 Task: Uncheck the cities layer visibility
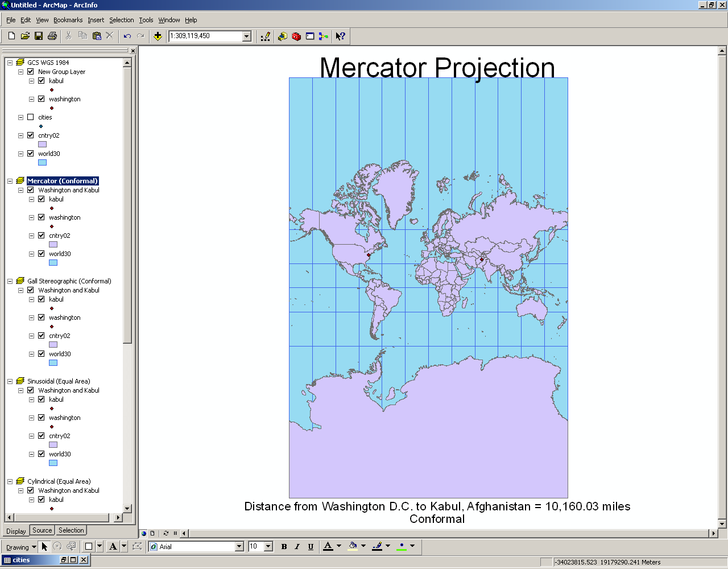coord(31,117)
